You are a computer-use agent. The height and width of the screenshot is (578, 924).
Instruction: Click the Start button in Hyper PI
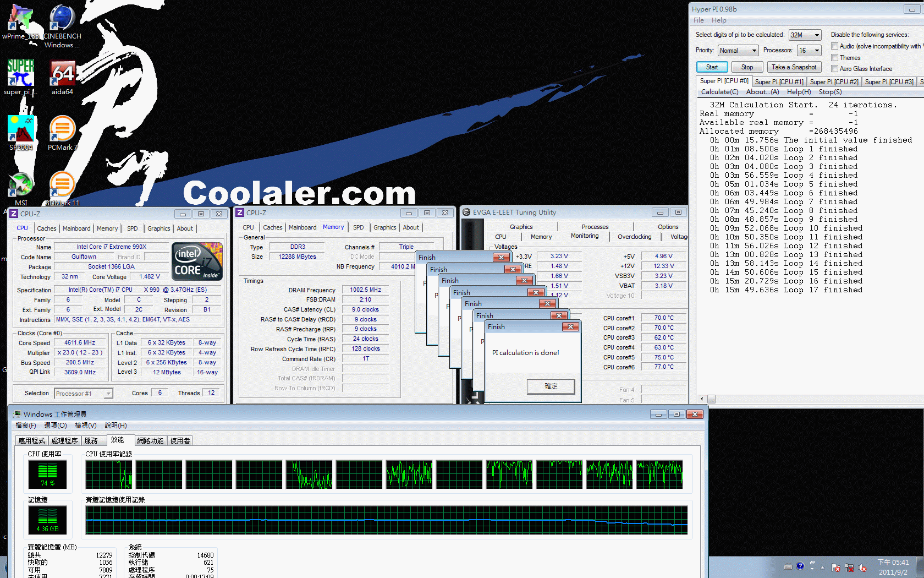click(x=712, y=67)
